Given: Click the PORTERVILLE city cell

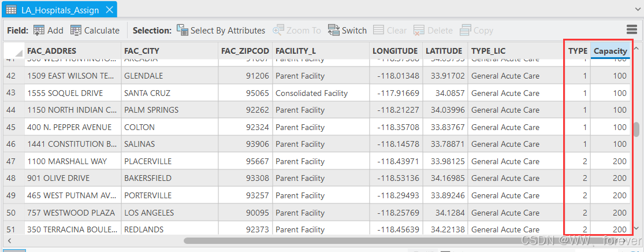Looking at the screenshot, I should coord(170,196).
